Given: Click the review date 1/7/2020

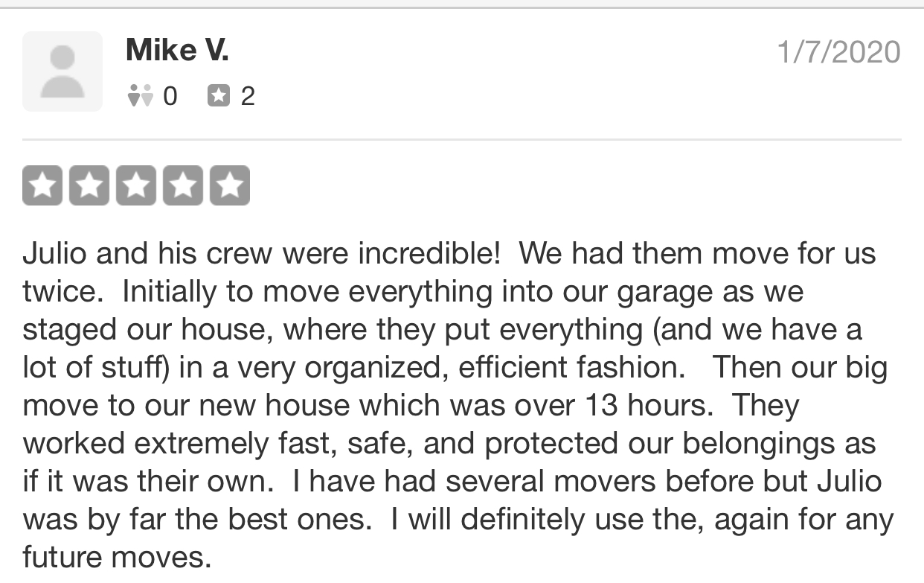Looking at the screenshot, I should [x=838, y=52].
